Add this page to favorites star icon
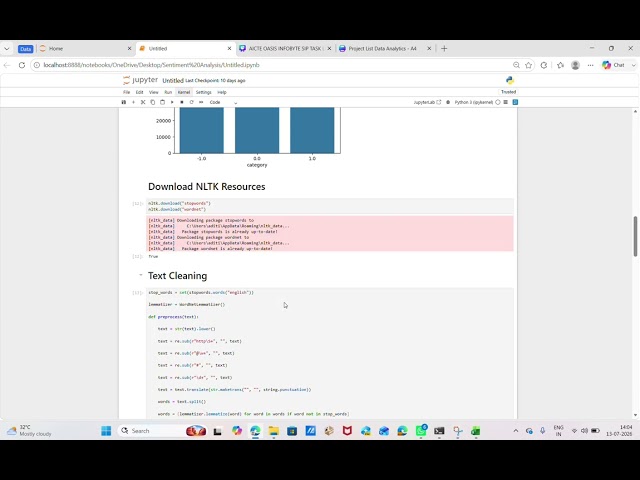Screen dimensions: 640x480 coord(529,65)
